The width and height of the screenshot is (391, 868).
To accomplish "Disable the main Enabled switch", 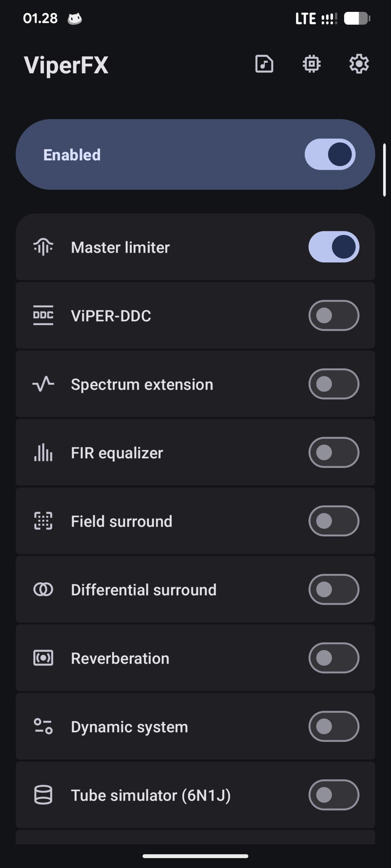I will 330,154.
